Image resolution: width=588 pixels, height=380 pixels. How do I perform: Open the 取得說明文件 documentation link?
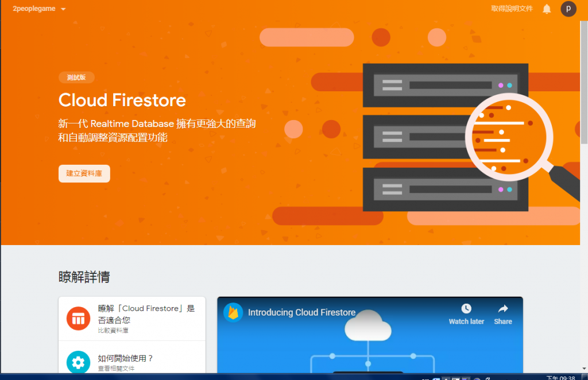(512, 9)
